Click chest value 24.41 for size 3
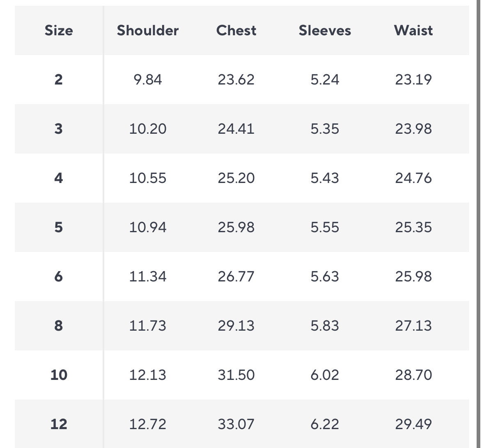Viewport: 484px width, 448px height. [236, 129]
